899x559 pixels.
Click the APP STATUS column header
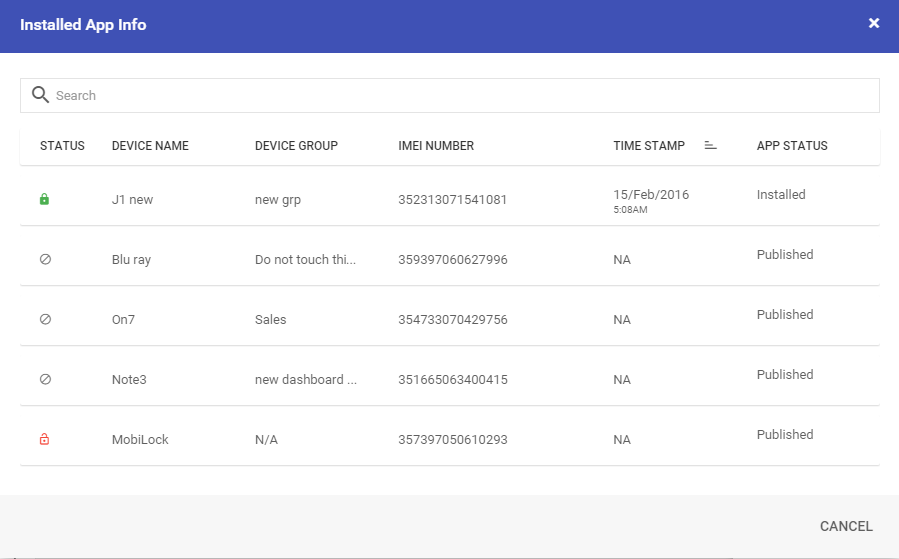(792, 146)
